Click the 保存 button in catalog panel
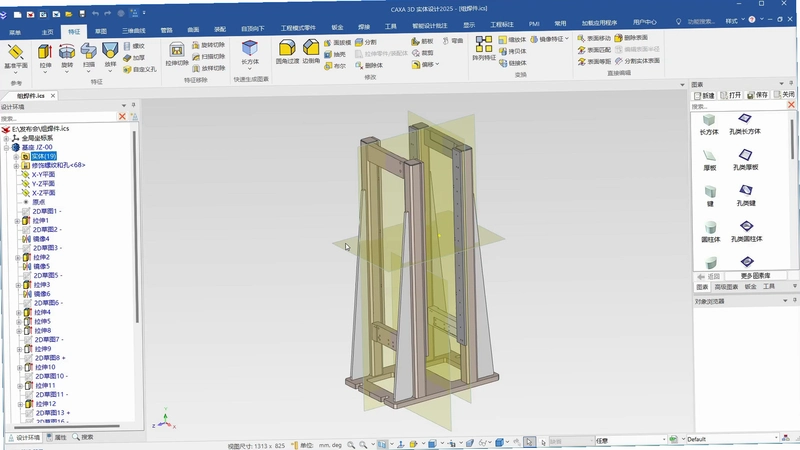 click(x=758, y=95)
